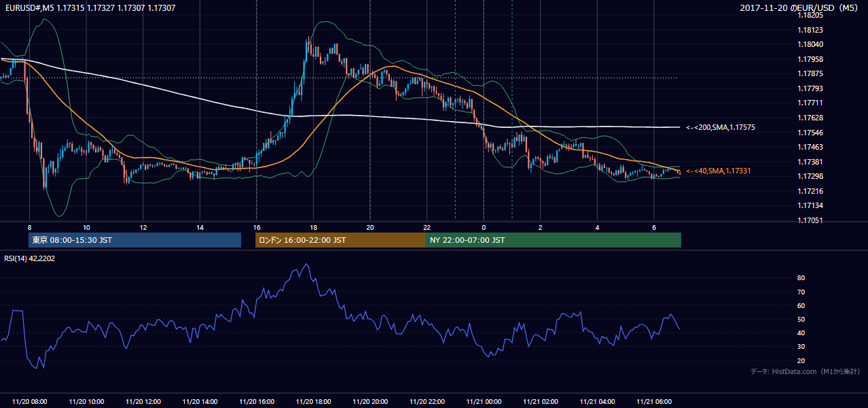Click bottom time label 11/21 00:00
Viewport: 868px width, 408px height.
[484, 402]
